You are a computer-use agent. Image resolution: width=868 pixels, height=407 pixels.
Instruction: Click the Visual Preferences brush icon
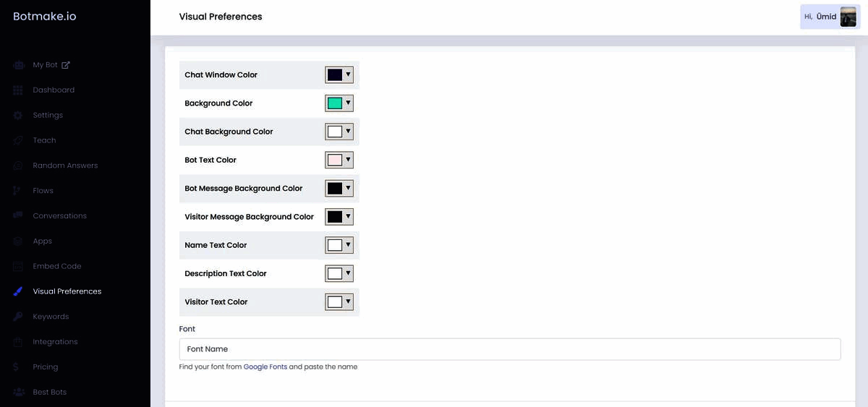(x=18, y=291)
